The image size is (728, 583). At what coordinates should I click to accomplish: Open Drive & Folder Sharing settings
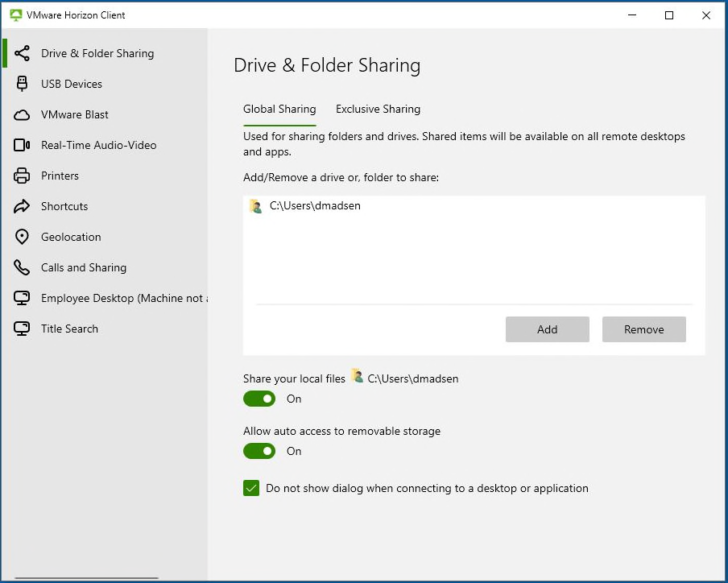click(105, 53)
